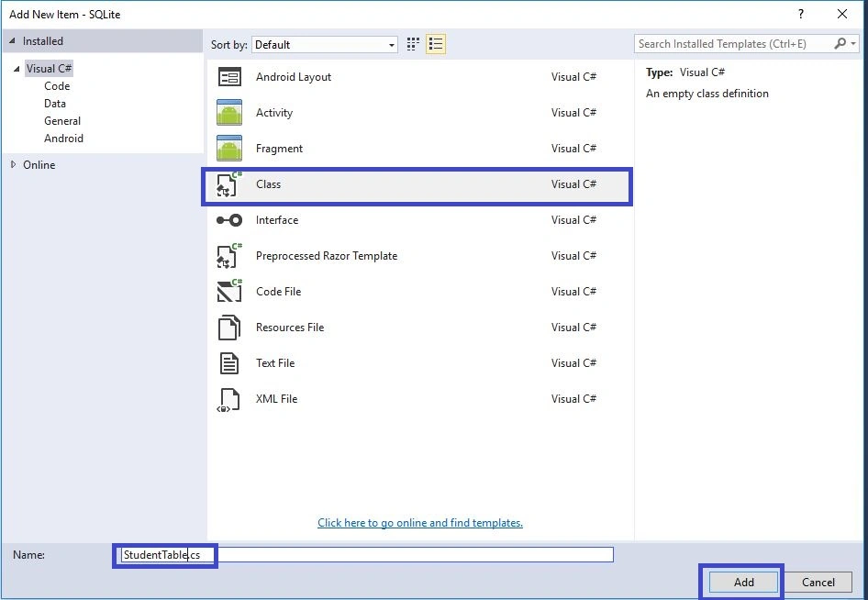Click the Add button
The height and width of the screenshot is (600, 868).
pyautogui.click(x=743, y=583)
